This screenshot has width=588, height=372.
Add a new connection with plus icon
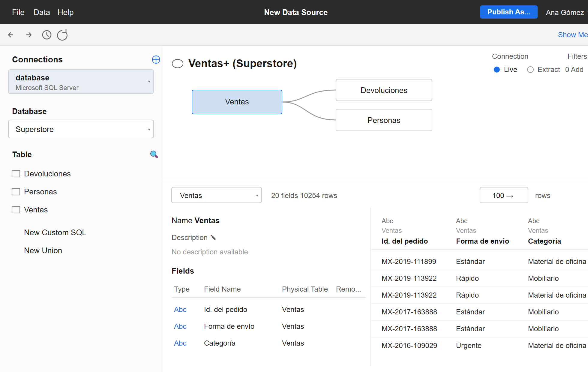156,59
